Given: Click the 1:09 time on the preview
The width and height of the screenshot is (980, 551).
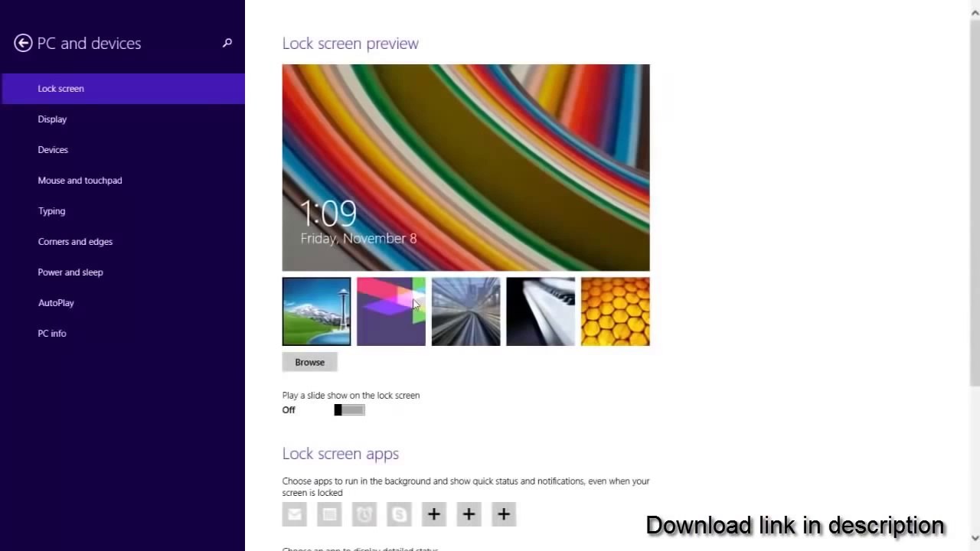Looking at the screenshot, I should point(328,214).
